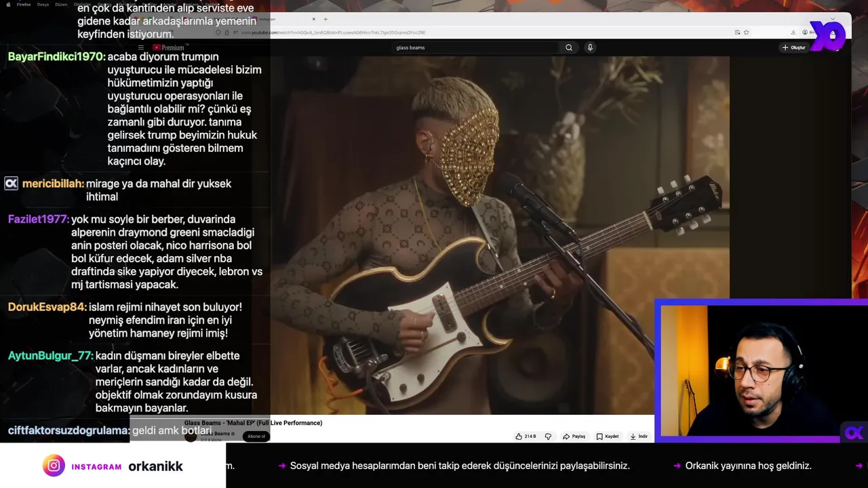The width and height of the screenshot is (868, 488).
Task: Open YouTube guide hamburger menu
Action: point(141,47)
